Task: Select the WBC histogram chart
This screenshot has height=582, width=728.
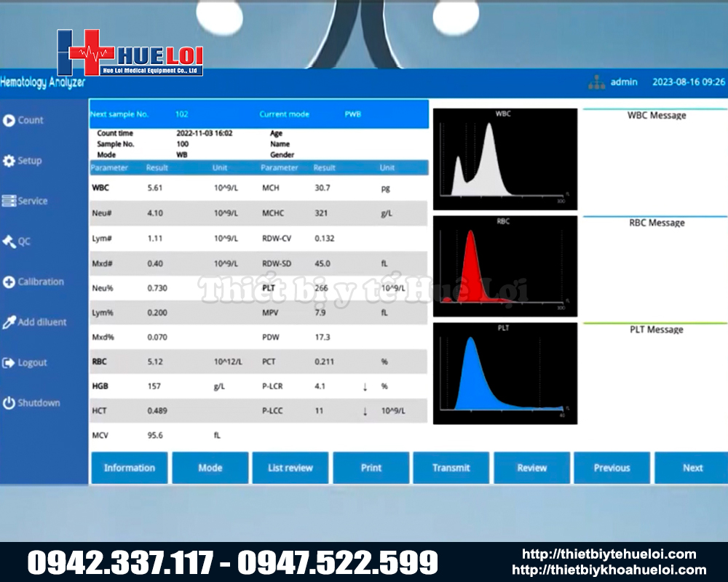Action: (x=505, y=159)
